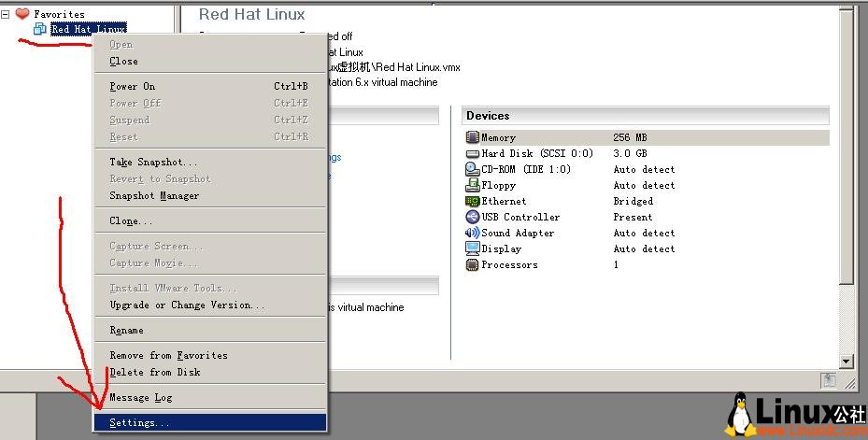Choose Clone from the context menu
The image size is (868, 440).
210,220
